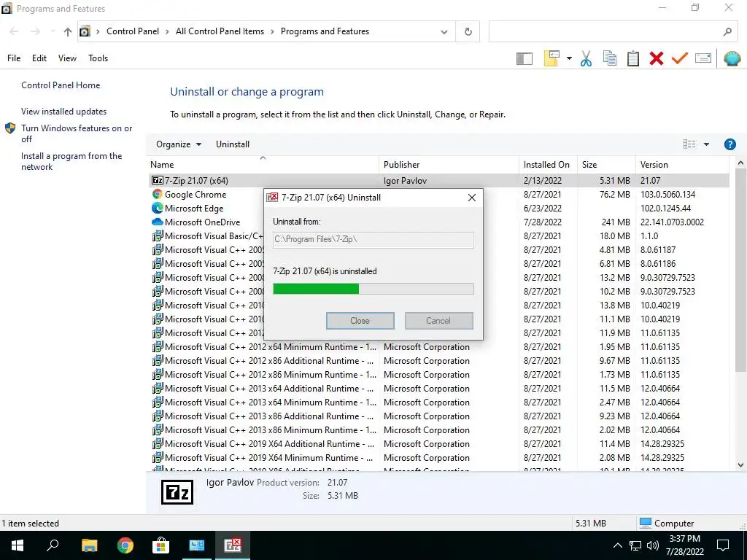Image resolution: width=747 pixels, height=560 pixels.
Task: Click the change view layout icon
Action: click(x=689, y=144)
